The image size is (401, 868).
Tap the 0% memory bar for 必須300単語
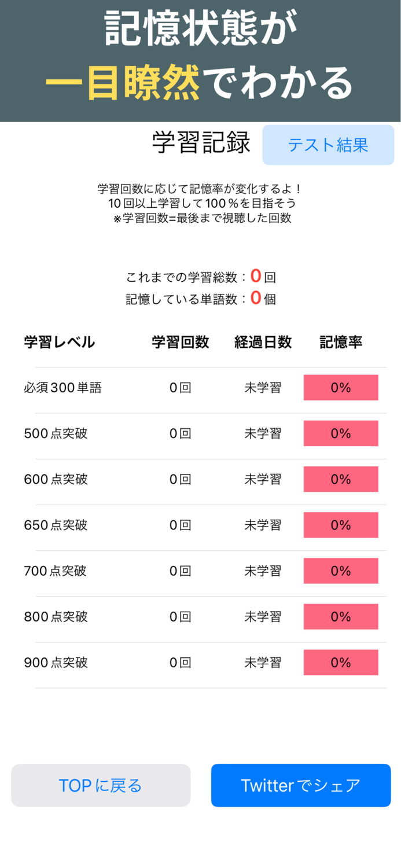click(341, 388)
